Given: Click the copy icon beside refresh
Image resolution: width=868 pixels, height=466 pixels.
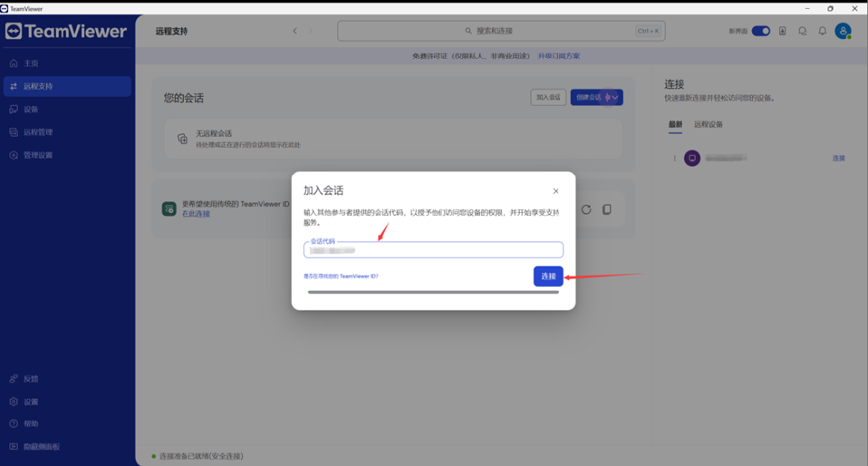Looking at the screenshot, I should 607,210.
